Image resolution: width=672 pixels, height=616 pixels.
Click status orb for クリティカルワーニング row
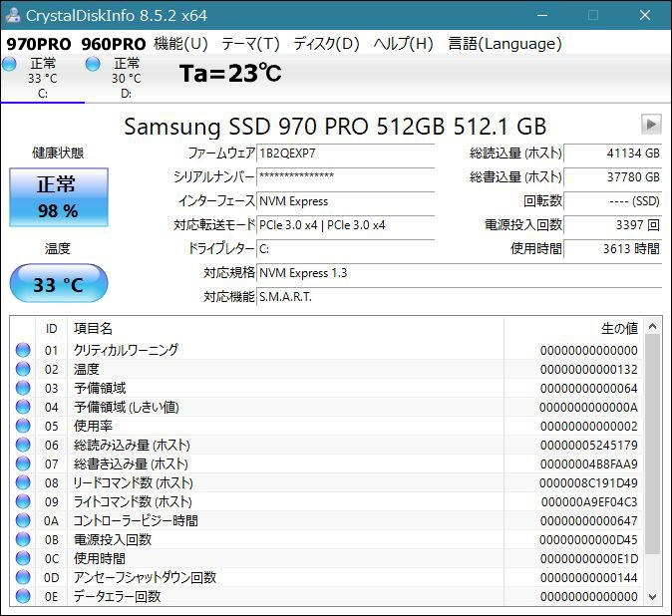23,350
